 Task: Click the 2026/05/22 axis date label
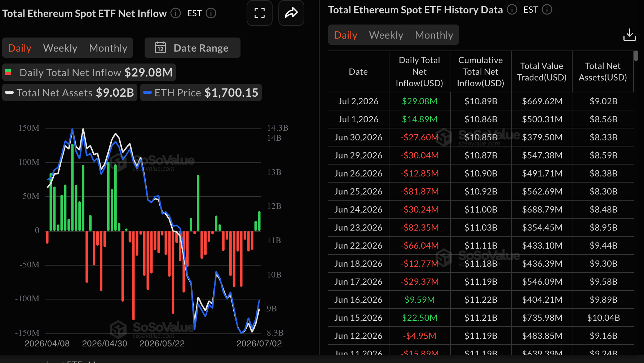coord(162,344)
